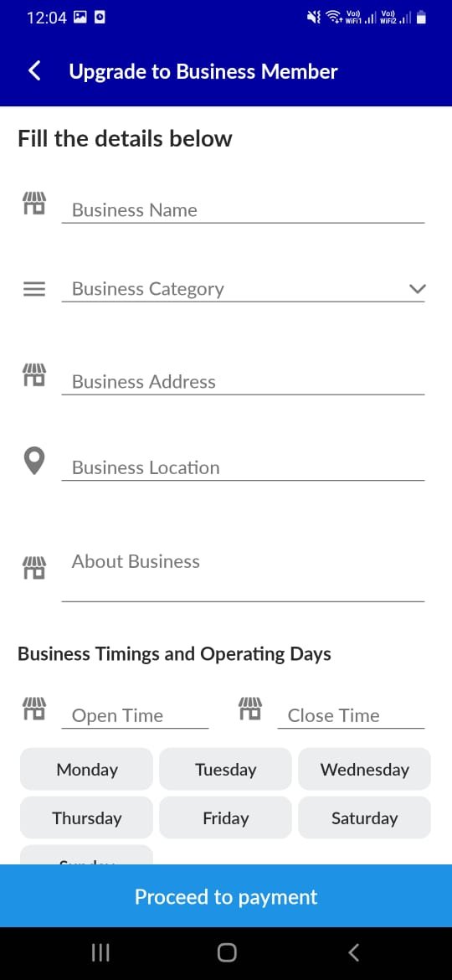Select Thursday operating day chip
Viewport: 452px width, 980px height.
click(x=87, y=818)
